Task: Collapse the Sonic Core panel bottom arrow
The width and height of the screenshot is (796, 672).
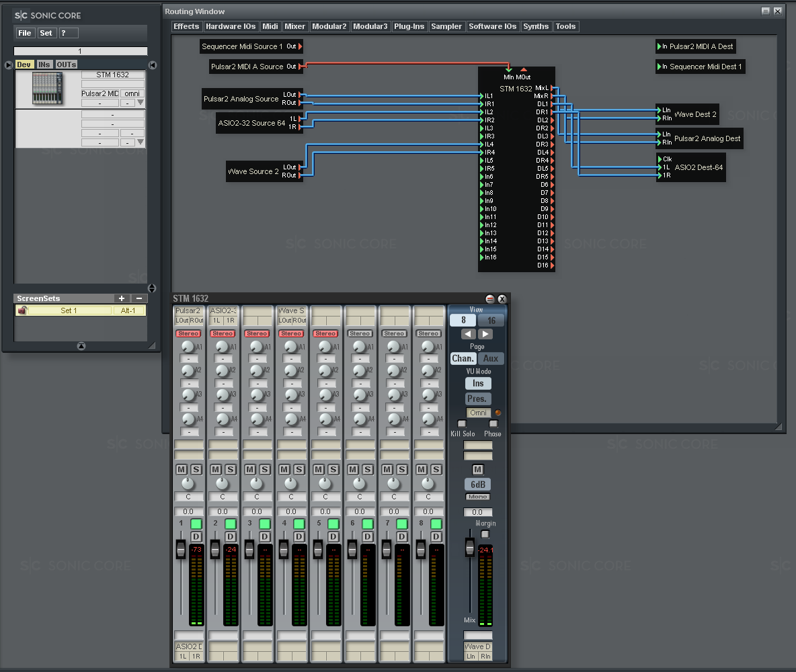Action: pyautogui.click(x=81, y=346)
